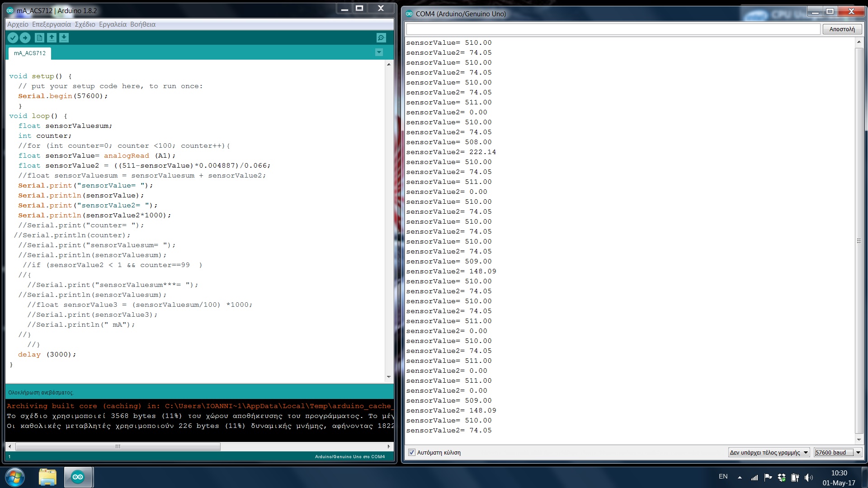The height and width of the screenshot is (488, 868).
Task: Click the volume speaker tray icon
Action: 809,477
